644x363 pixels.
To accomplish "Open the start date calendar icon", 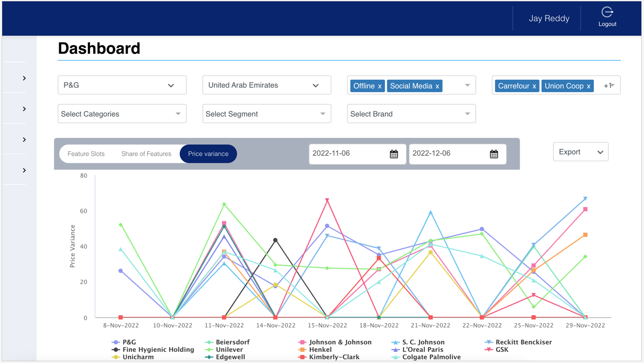I will [394, 154].
